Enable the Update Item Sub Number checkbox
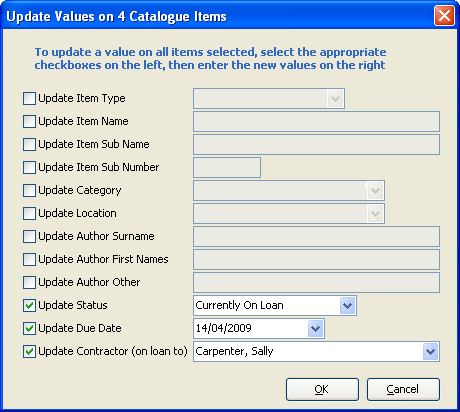Image resolution: width=460 pixels, height=412 pixels. pos(29,168)
